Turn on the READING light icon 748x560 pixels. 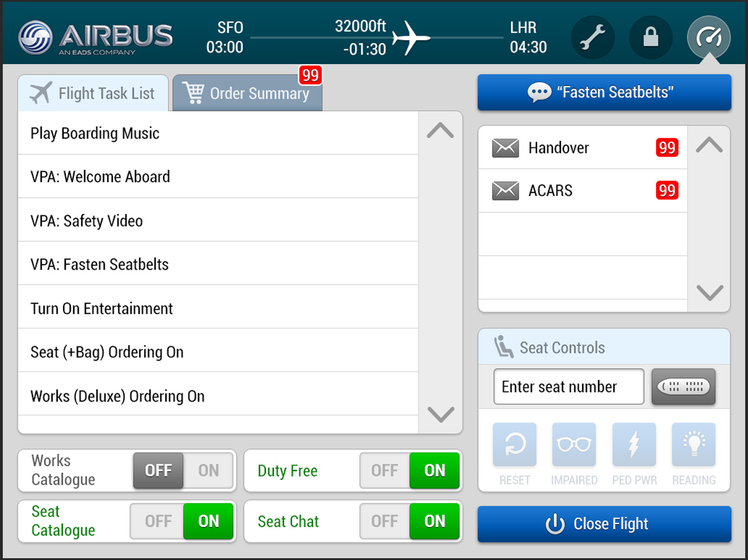[x=693, y=445]
